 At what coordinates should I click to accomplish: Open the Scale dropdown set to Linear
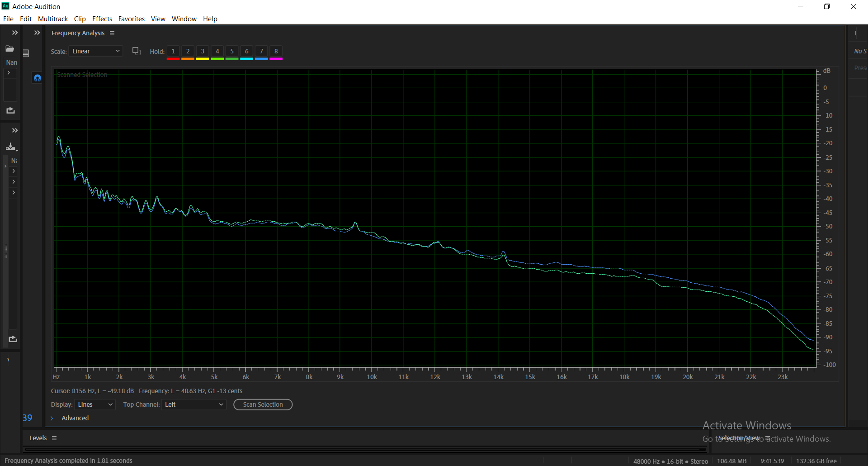95,51
